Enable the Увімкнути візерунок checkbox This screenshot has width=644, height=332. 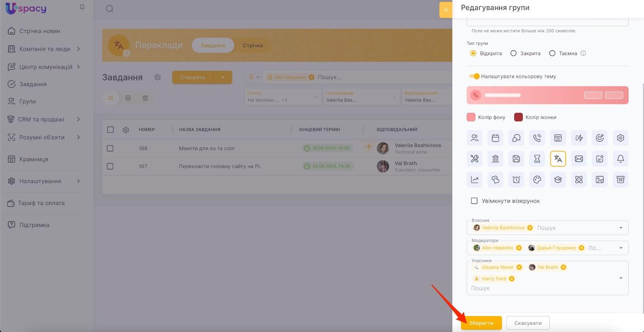click(474, 201)
